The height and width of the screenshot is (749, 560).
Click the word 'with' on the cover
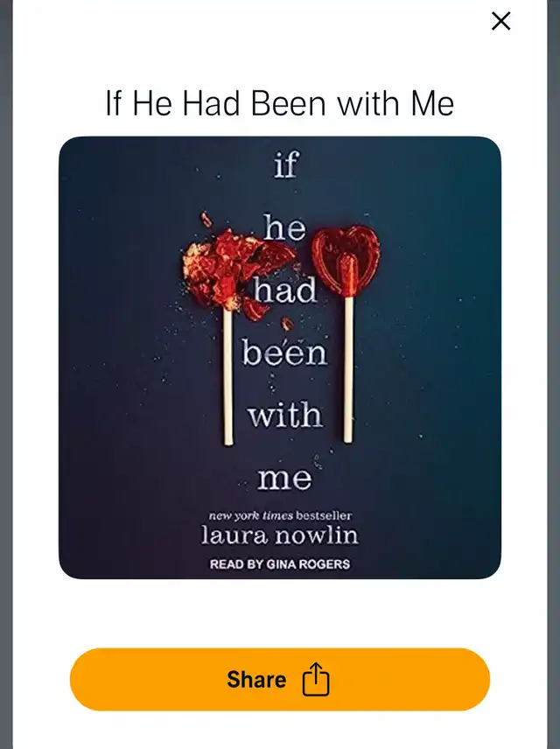pos(285,414)
